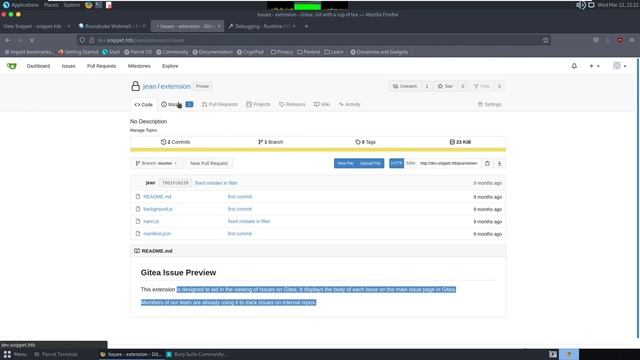The image size is (640, 360).
Task: Open the repository Settings tab
Action: click(489, 104)
